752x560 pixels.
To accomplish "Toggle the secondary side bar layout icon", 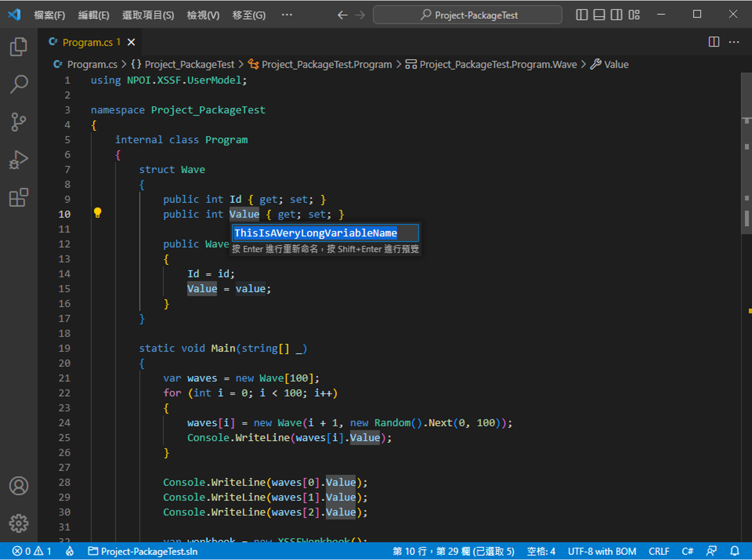I will pos(616,15).
